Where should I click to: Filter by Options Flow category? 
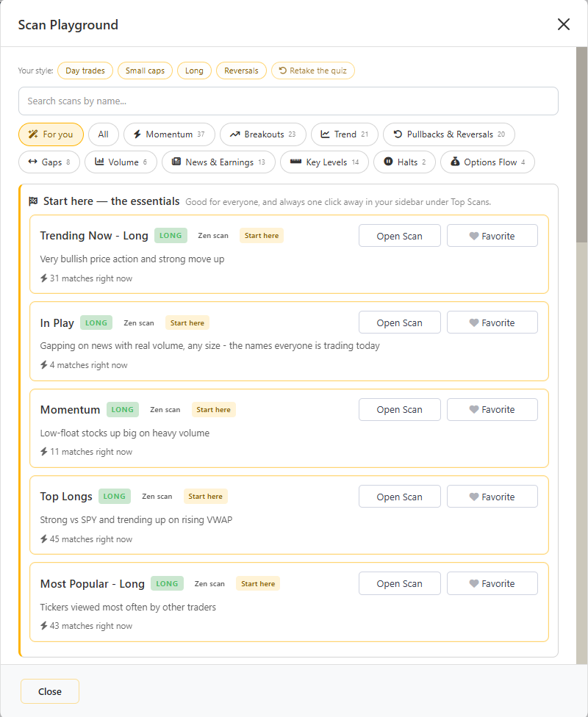click(487, 162)
